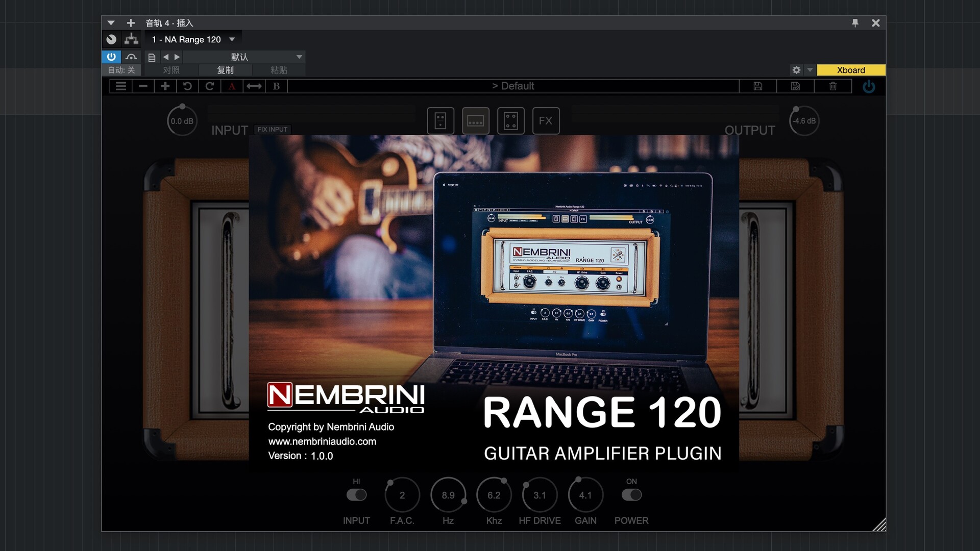Screen dimensions: 980x551
Task: Click the preset document icon
Action: (x=152, y=57)
